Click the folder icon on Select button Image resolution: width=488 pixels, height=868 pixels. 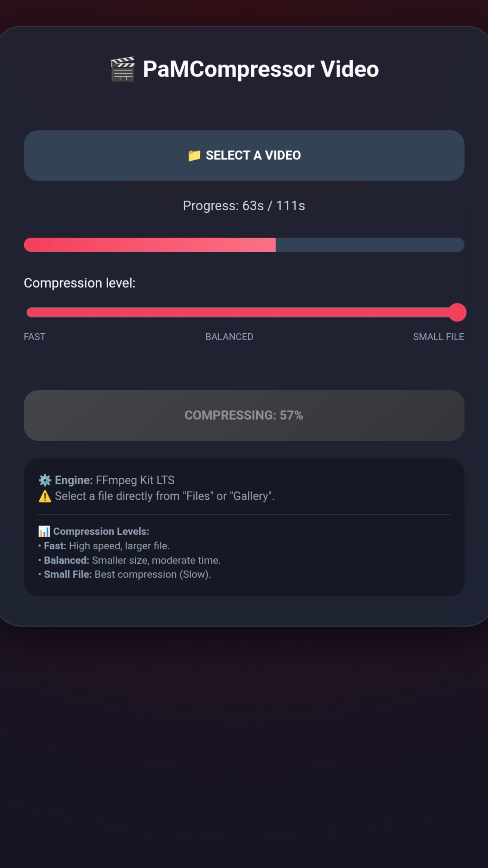click(194, 156)
